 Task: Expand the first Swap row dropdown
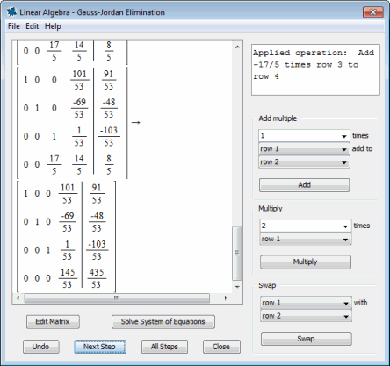pyautogui.click(x=306, y=303)
